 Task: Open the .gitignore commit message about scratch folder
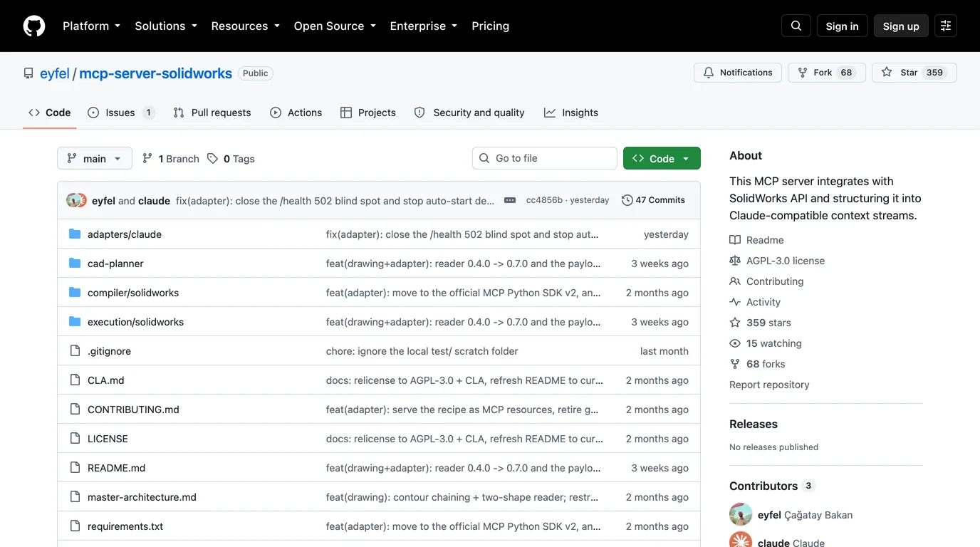click(x=422, y=351)
